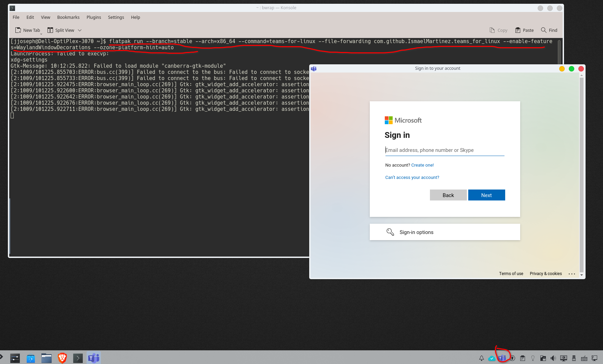
Task: Open the Plugins menu in Konsole
Action: 94,17
